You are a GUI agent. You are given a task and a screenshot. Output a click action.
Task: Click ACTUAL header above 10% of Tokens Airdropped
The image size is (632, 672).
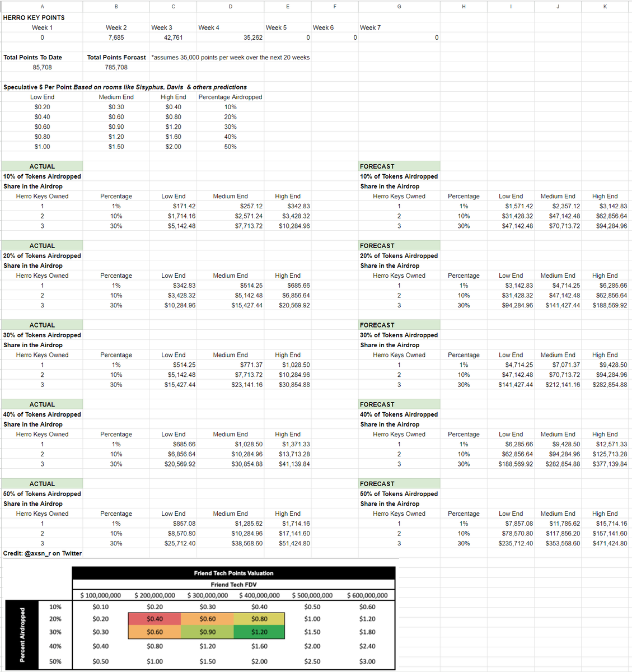coord(42,166)
